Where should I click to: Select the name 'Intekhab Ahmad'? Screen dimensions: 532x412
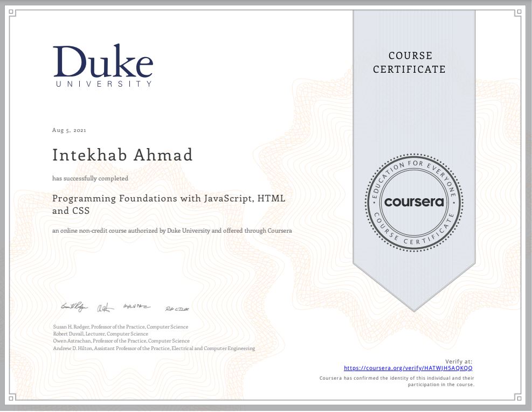(122, 155)
